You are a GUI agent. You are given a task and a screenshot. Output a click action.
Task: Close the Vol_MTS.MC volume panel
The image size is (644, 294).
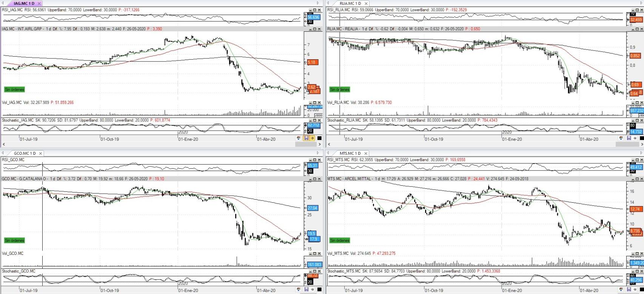click(x=642, y=254)
